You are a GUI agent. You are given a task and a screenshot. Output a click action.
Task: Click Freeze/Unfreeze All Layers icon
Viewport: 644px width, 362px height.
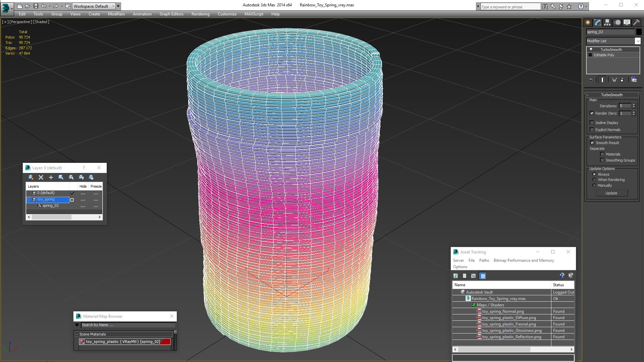tap(91, 177)
